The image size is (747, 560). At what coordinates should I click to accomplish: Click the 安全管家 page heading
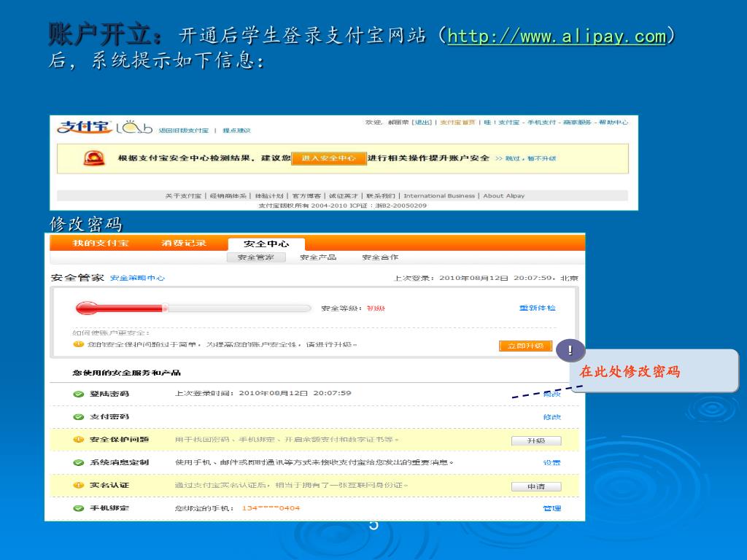click(77, 278)
